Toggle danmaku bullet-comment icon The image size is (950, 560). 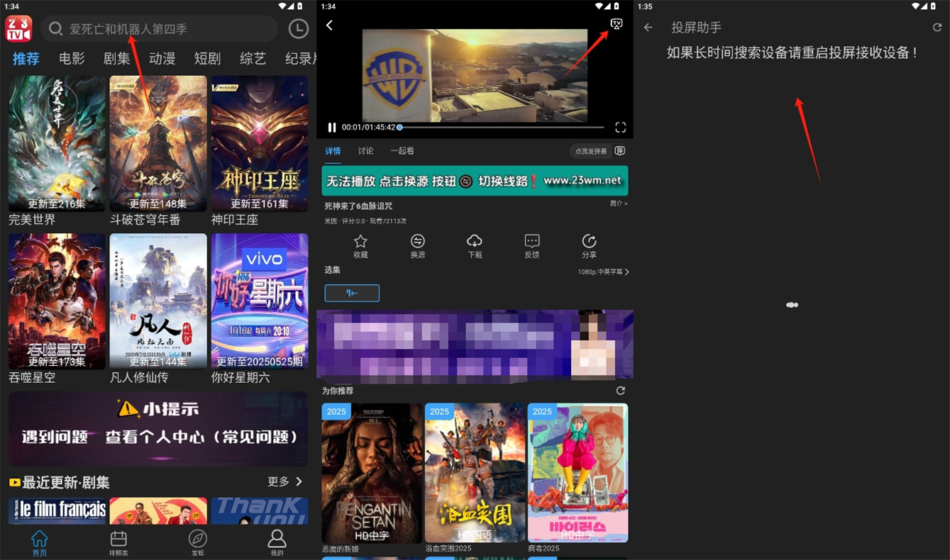[620, 151]
